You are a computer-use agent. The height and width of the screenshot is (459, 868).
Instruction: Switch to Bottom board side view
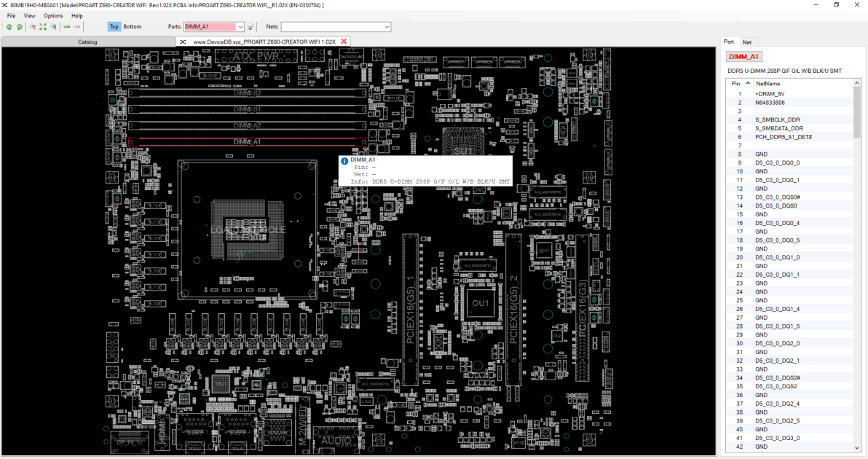(133, 26)
